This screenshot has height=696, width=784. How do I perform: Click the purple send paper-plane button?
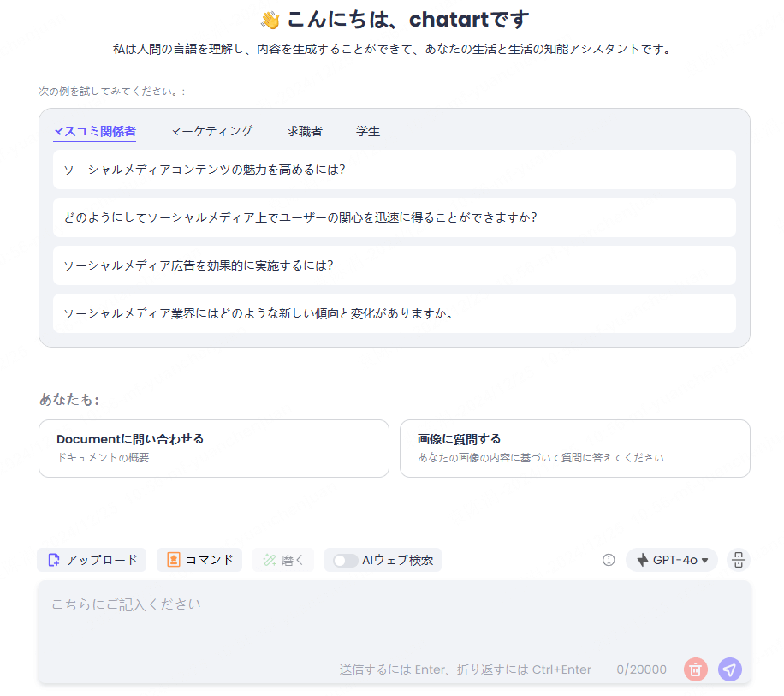pyautogui.click(x=730, y=669)
